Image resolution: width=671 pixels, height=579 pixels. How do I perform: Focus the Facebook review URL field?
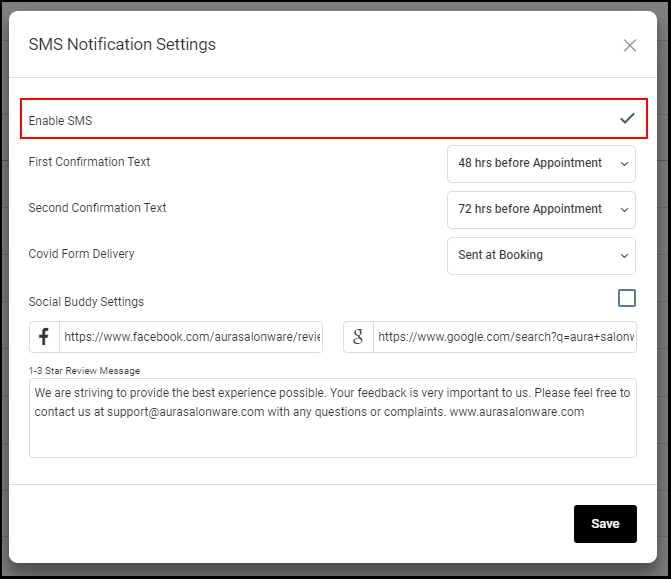(191, 337)
